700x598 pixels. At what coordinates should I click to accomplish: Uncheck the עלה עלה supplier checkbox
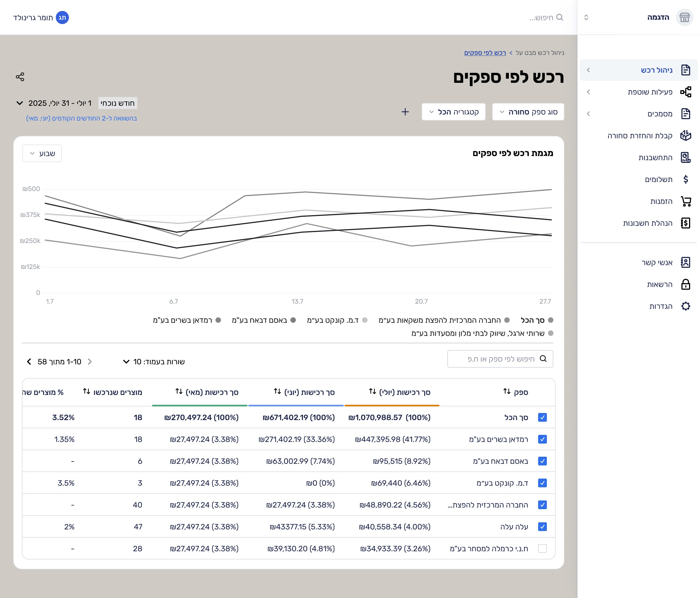[x=542, y=526]
